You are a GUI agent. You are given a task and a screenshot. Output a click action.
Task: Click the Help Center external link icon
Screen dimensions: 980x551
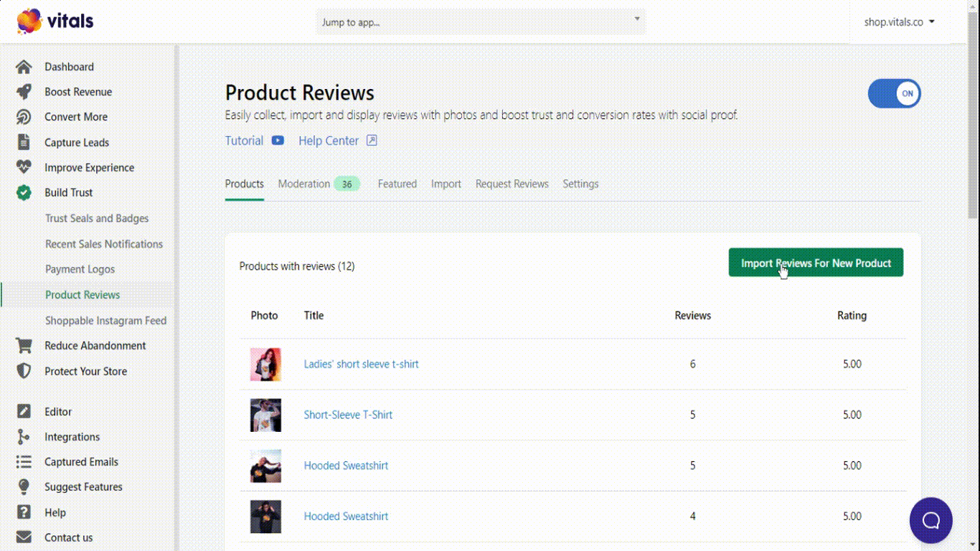[372, 141]
